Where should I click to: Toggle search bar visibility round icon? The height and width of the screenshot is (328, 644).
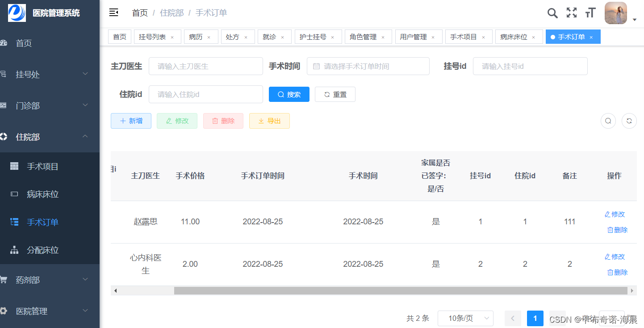608,121
